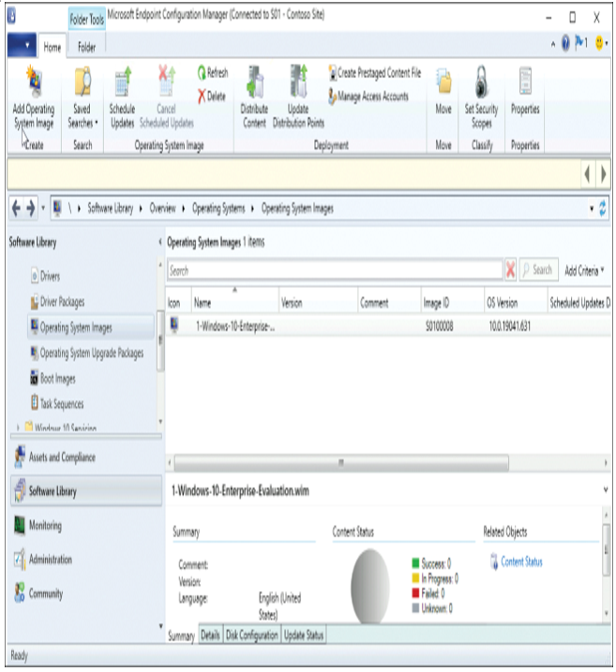Open Content Status related link
The image size is (616, 672).
[521, 561]
